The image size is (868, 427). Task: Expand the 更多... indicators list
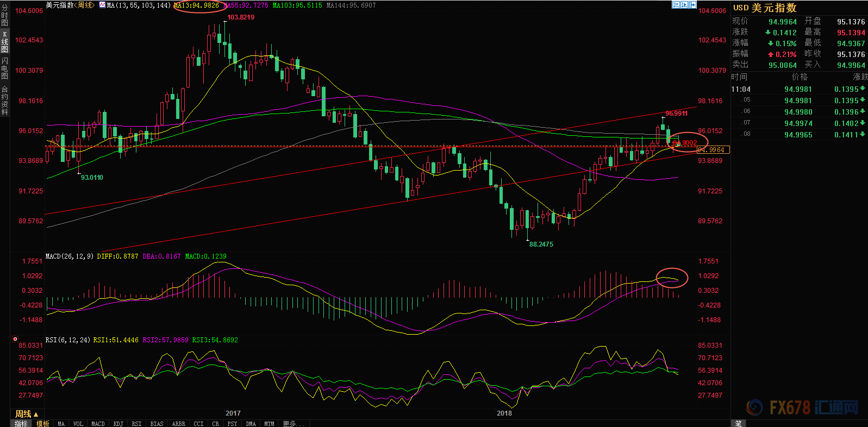[x=294, y=424]
